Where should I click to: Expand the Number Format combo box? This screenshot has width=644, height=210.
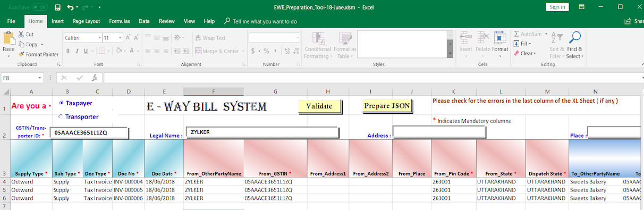click(297, 38)
